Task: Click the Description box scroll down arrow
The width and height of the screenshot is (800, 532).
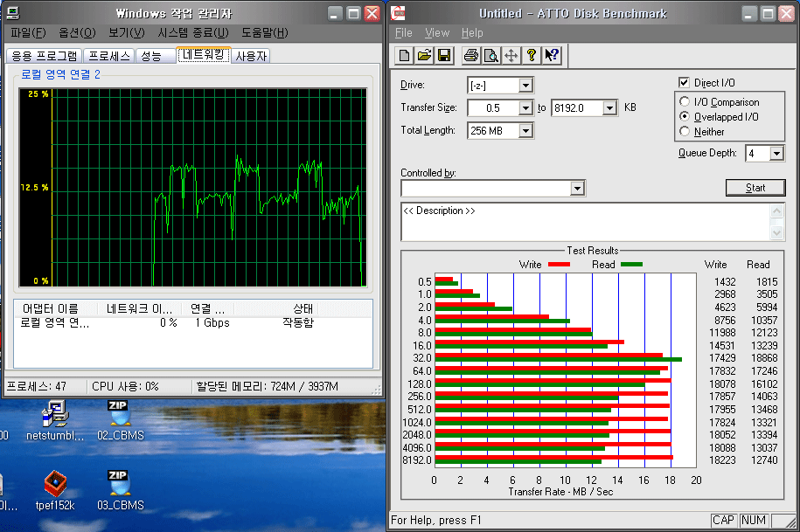Action: 776,233
